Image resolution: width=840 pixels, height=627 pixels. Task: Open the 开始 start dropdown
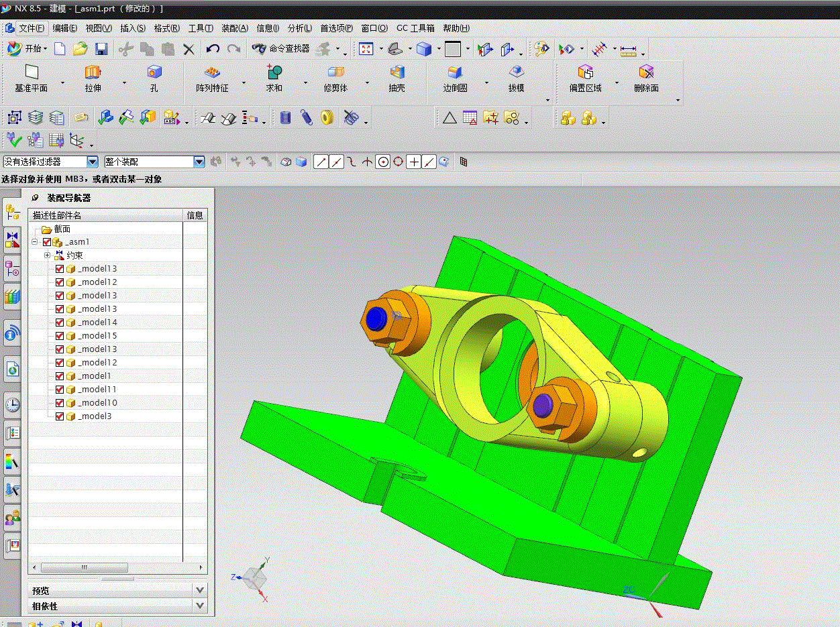click(27, 49)
